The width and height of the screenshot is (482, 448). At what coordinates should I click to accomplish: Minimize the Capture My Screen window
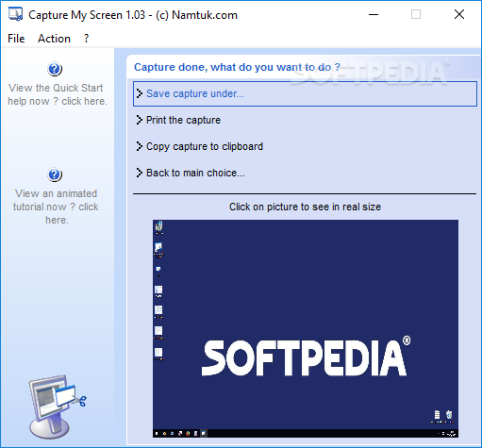point(374,14)
